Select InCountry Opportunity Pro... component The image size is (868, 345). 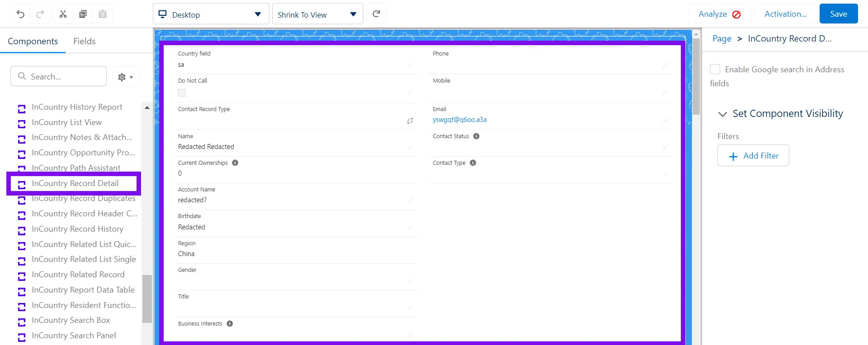[83, 153]
